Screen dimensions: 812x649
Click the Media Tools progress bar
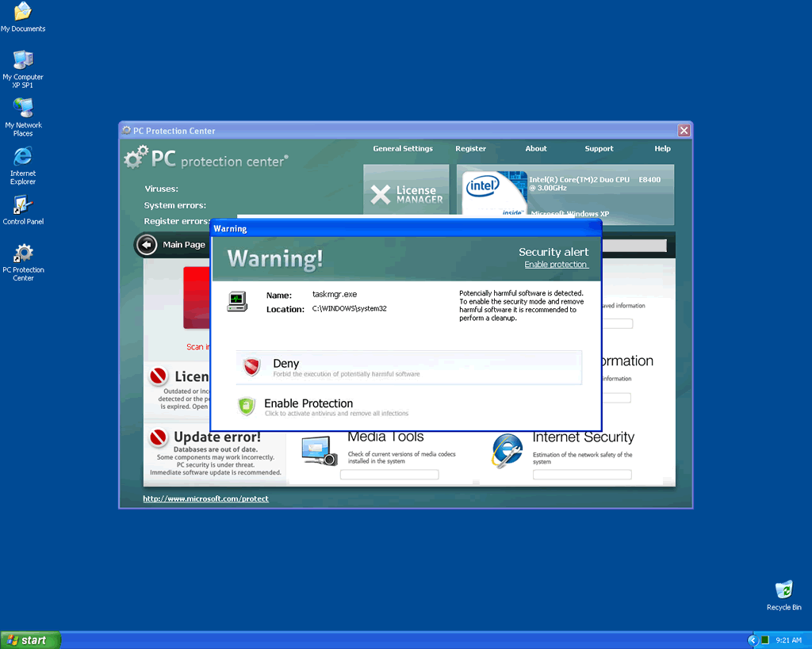[x=389, y=475]
